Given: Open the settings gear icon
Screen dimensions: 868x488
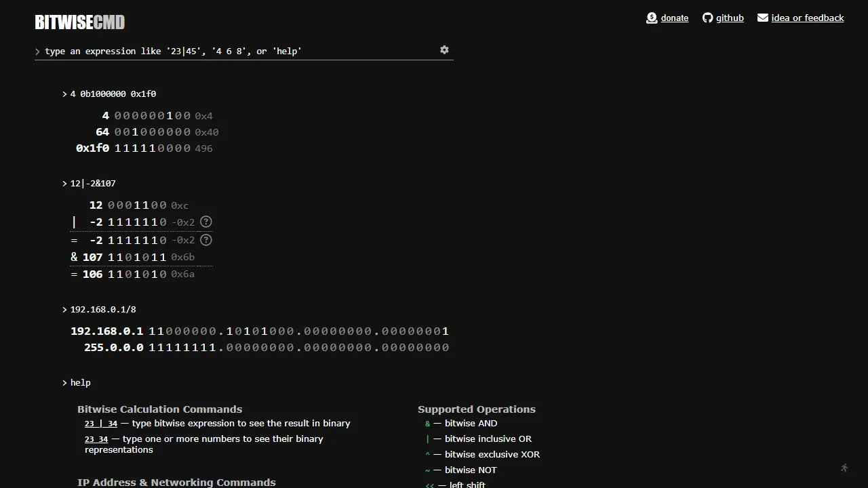Looking at the screenshot, I should pyautogui.click(x=444, y=49).
